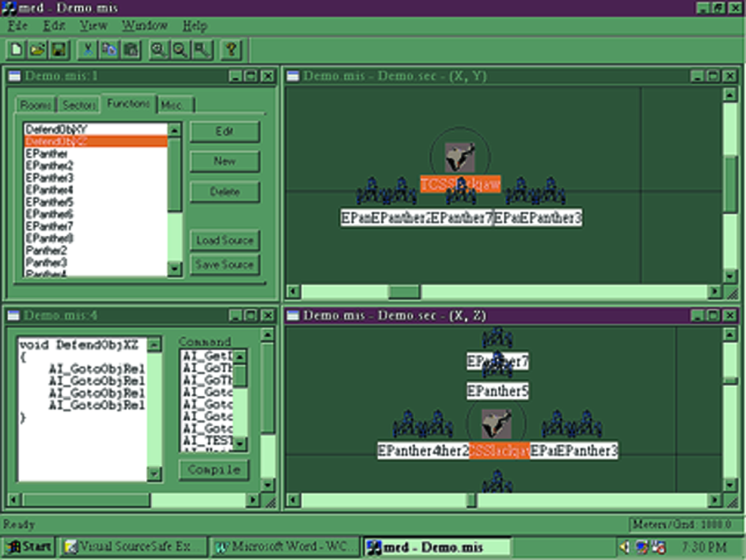Click the Help question mark icon
Image resolution: width=746 pixels, height=560 pixels.
231,50
